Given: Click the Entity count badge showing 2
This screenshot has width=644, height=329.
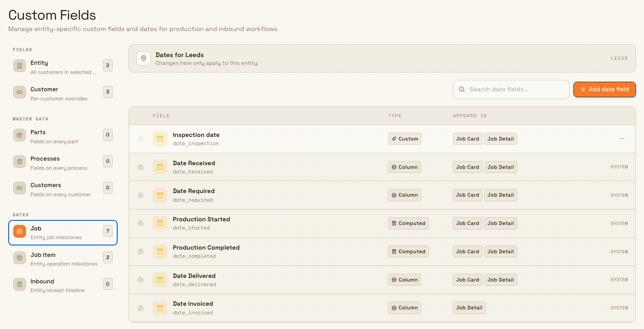Looking at the screenshot, I should [108, 66].
